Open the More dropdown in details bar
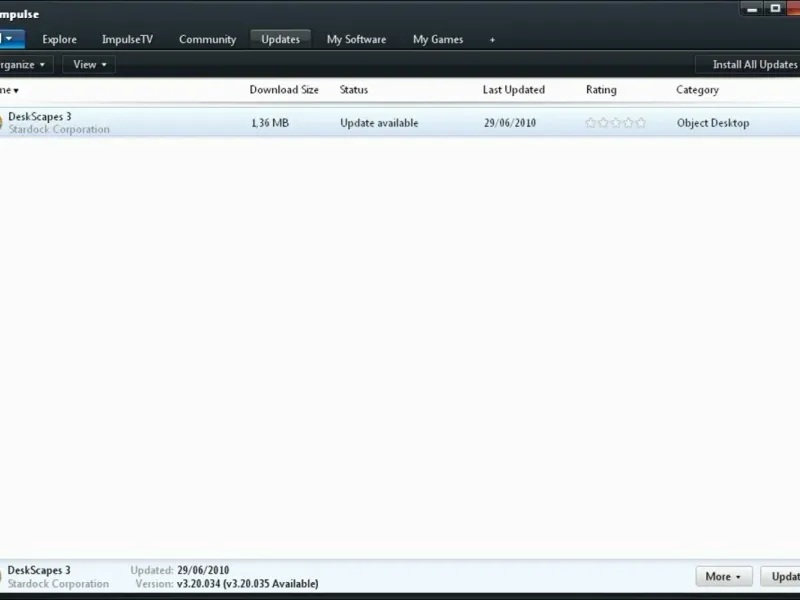This screenshot has width=800, height=600. pos(723,577)
